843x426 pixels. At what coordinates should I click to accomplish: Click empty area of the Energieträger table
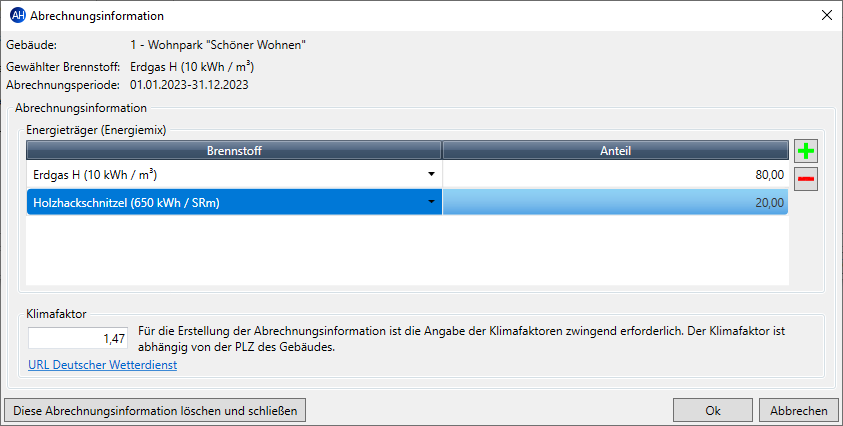click(x=407, y=250)
